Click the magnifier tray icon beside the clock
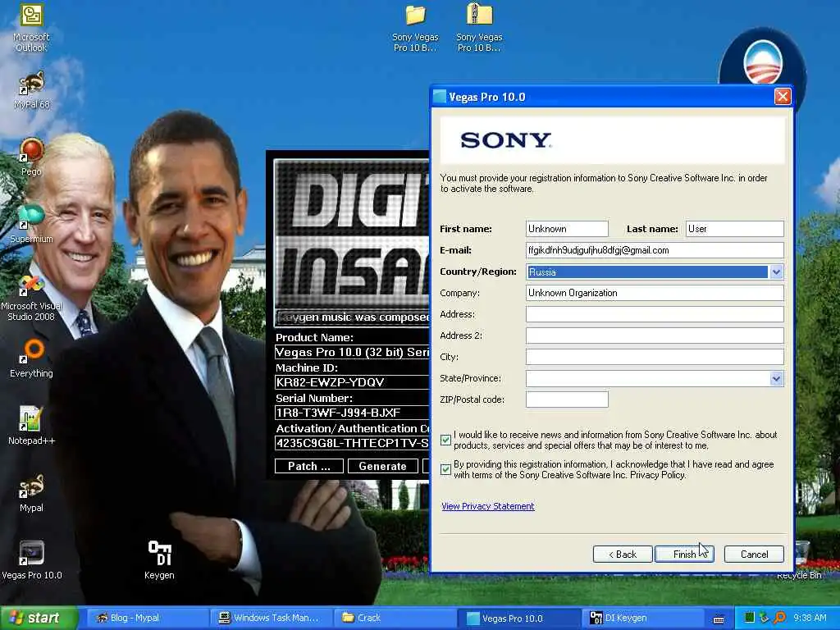Viewport: 840px width, 630px height. tap(779, 618)
